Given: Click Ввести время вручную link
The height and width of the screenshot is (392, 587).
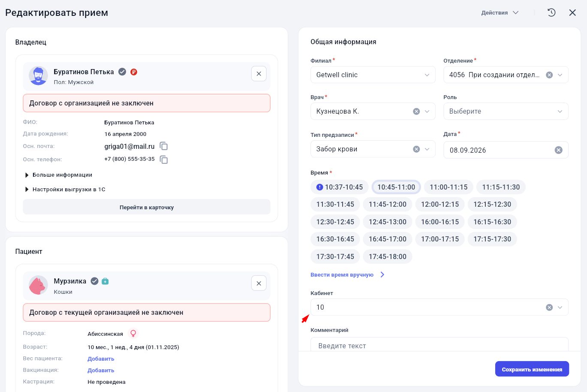Looking at the screenshot, I should [x=342, y=275].
